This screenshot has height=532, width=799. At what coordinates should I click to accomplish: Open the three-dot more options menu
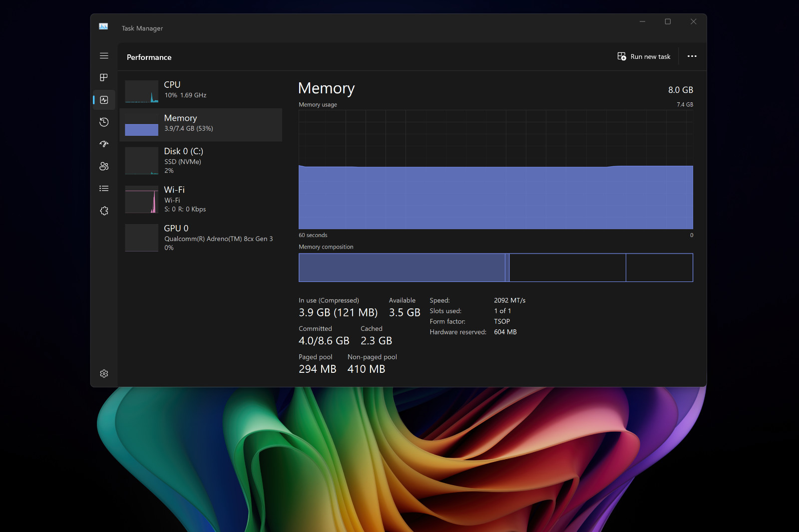click(692, 56)
